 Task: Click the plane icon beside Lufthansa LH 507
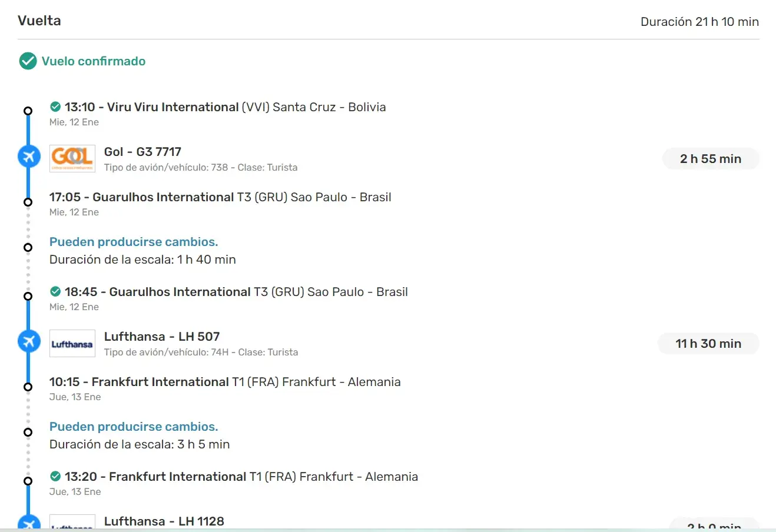tap(29, 341)
